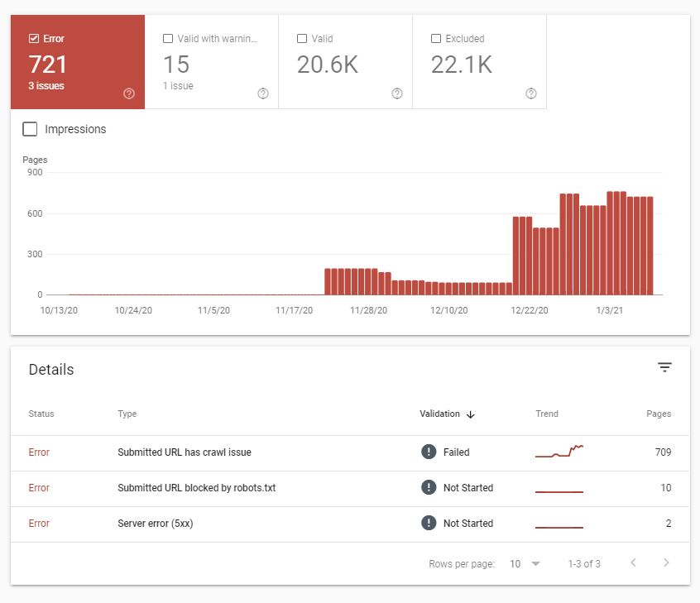The image size is (700, 603).
Task: Open Submitted URL has crawl issue row
Action: (350, 452)
